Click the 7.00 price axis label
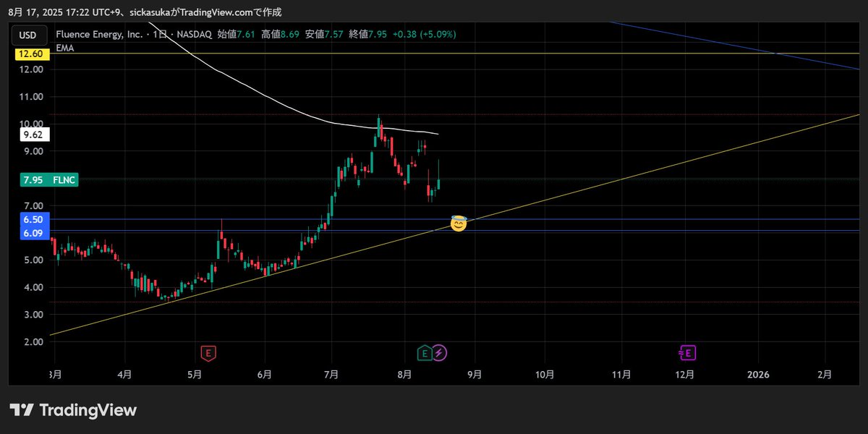Screen dimensions: 868x434 coord(33,206)
